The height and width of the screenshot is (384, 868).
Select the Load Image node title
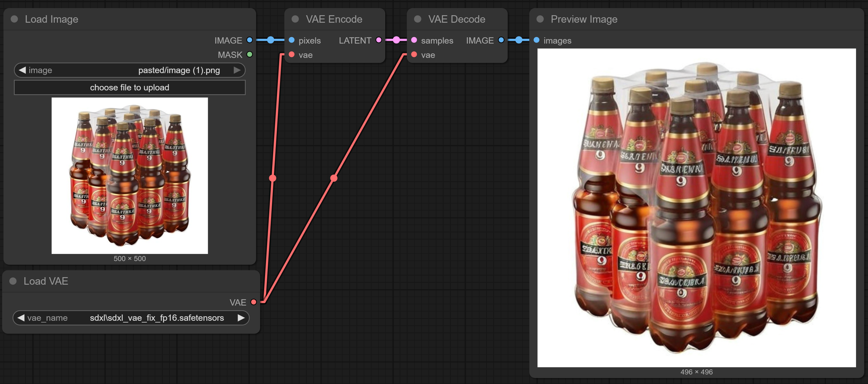[x=52, y=19]
